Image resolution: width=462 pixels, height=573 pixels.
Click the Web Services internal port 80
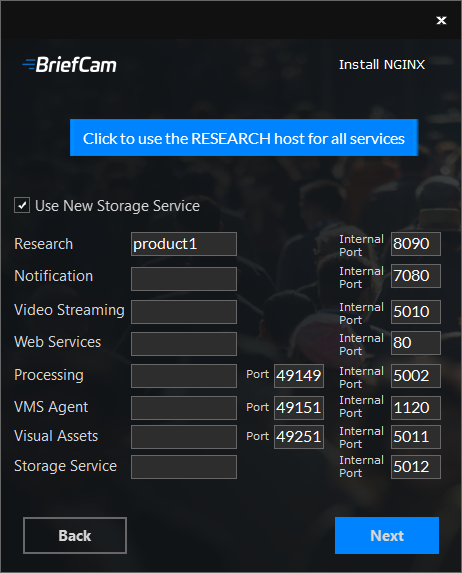pos(416,343)
